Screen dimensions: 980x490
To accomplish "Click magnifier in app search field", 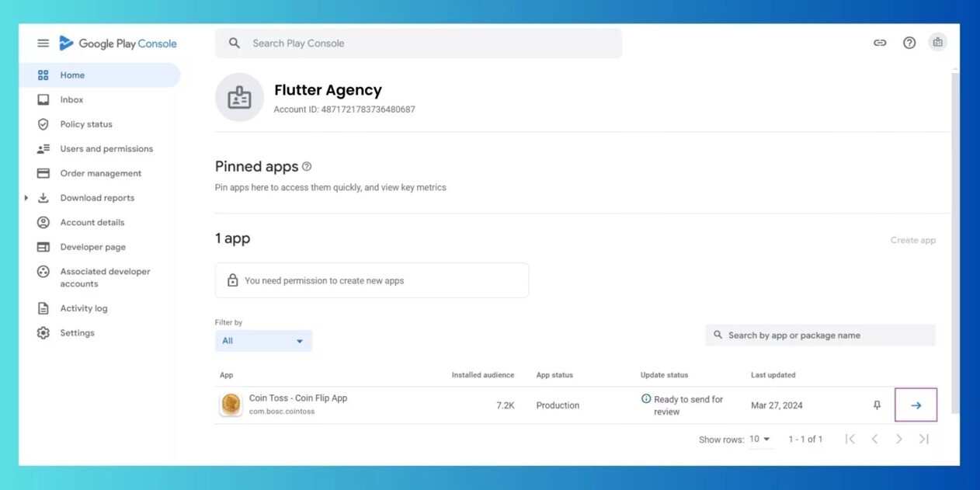I will [x=718, y=335].
